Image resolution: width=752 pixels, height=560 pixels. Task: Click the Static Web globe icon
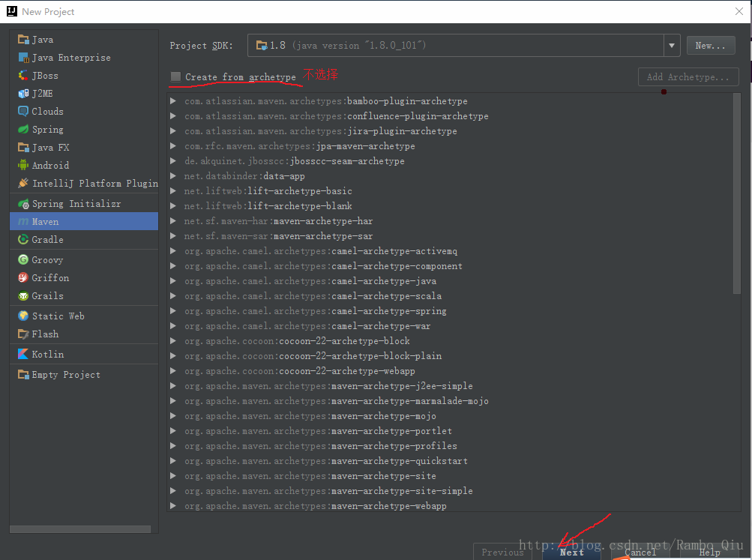click(x=23, y=316)
